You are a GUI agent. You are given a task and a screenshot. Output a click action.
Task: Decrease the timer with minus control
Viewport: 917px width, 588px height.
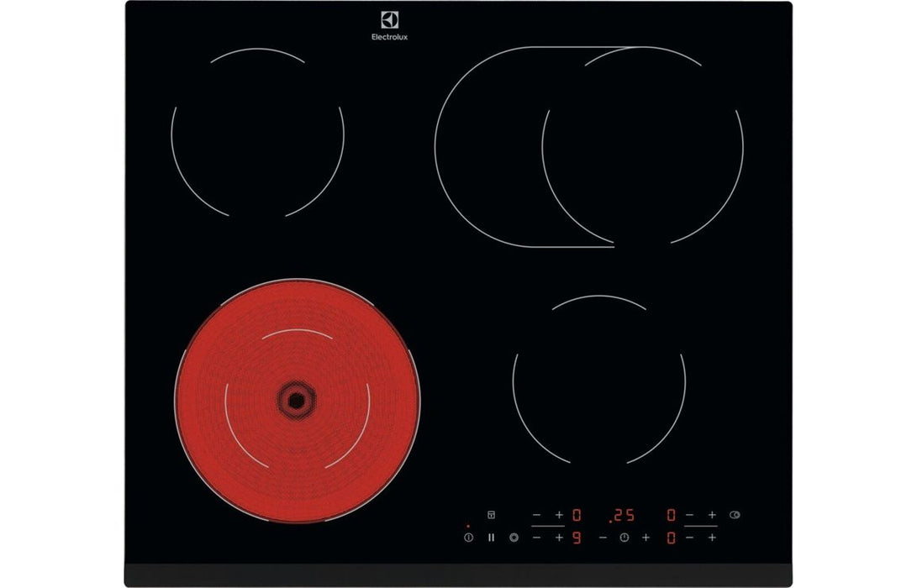pyautogui.click(x=602, y=538)
